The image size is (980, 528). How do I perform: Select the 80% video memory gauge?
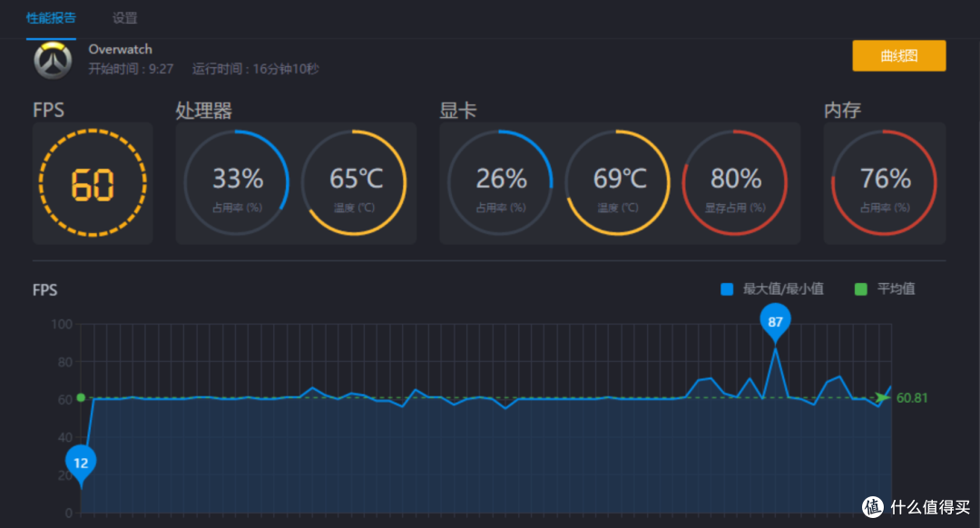click(734, 183)
